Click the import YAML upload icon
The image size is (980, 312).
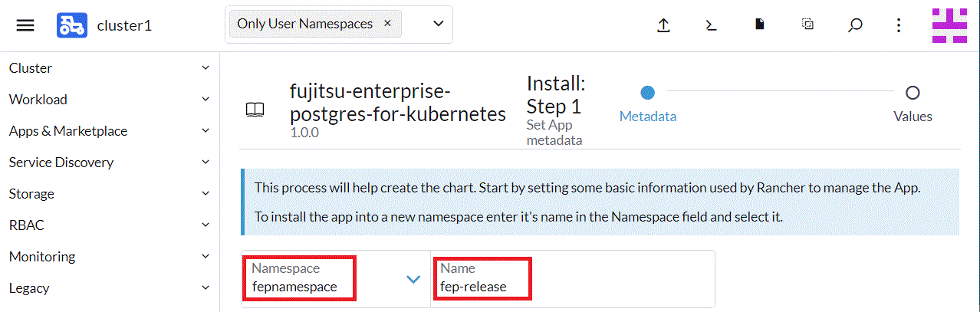[664, 25]
